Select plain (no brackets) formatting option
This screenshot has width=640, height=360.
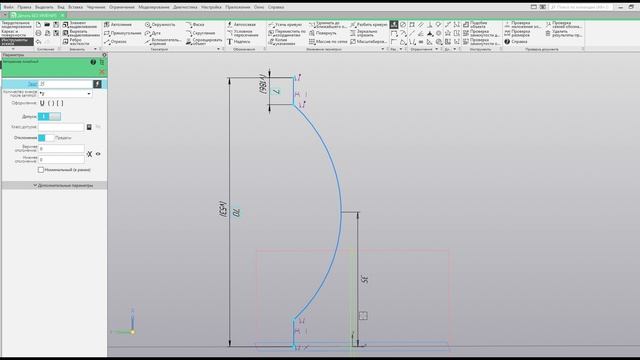pos(42,103)
